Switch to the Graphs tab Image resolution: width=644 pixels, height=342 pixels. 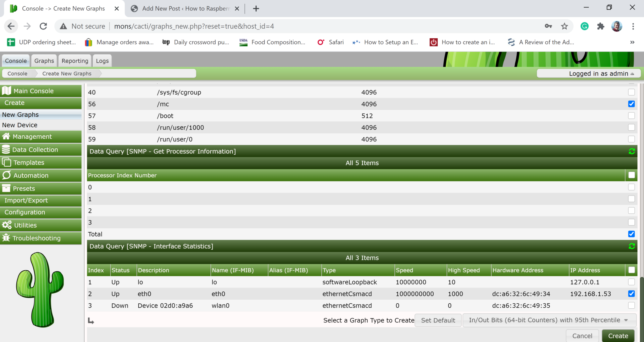point(44,60)
